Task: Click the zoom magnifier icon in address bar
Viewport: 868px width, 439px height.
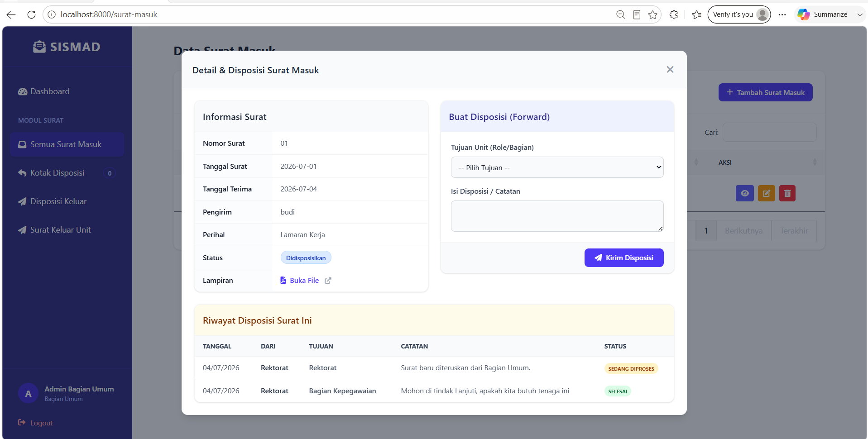Action: (x=620, y=14)
